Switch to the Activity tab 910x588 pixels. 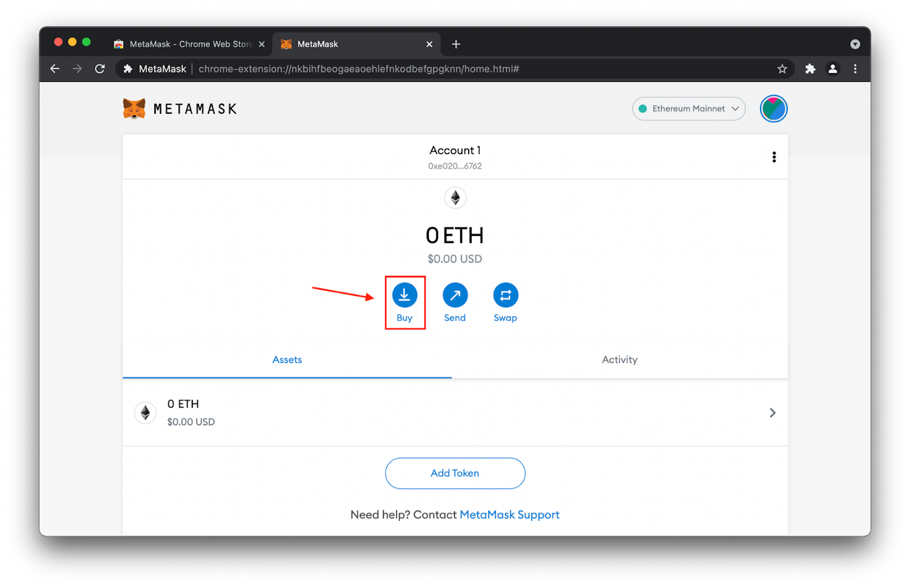click(x=619, y=360)
